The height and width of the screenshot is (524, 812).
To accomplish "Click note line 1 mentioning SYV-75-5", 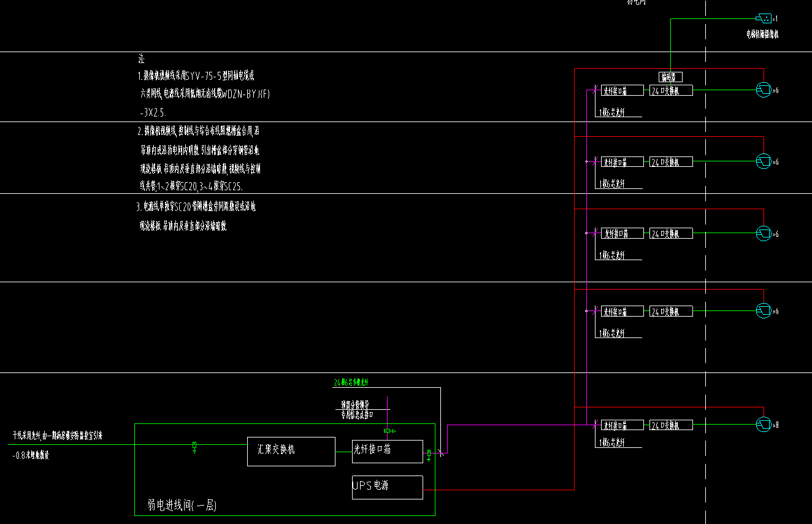I will click(196, 76).
